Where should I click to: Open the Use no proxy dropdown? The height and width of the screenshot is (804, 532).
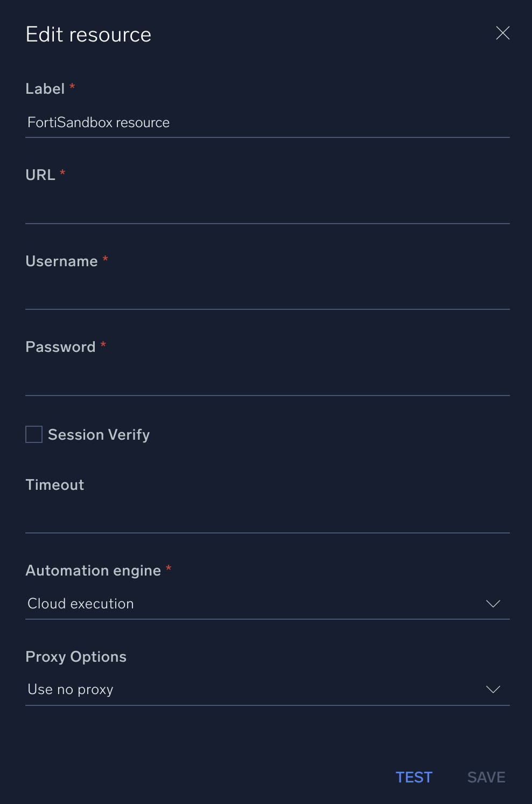(x=253, y=690)
